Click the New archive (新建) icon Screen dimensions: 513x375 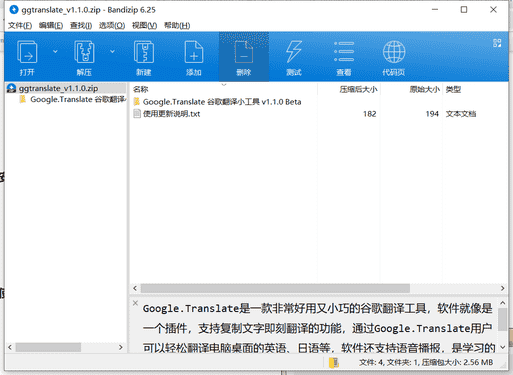coord(144,52)
